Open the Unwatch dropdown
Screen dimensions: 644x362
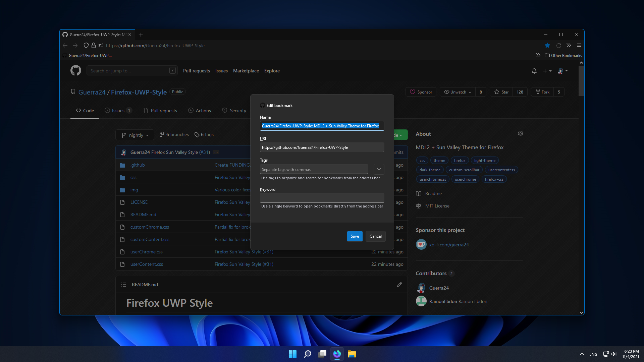458,92
